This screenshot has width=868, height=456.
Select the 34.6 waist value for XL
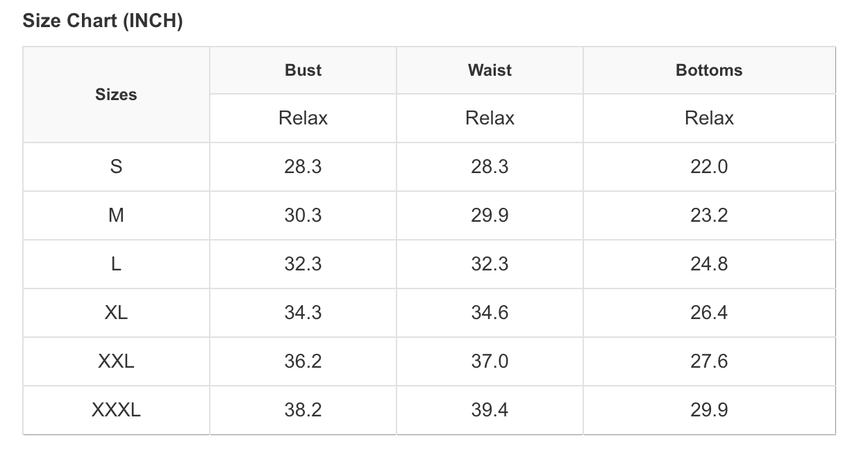pos(490,313)
